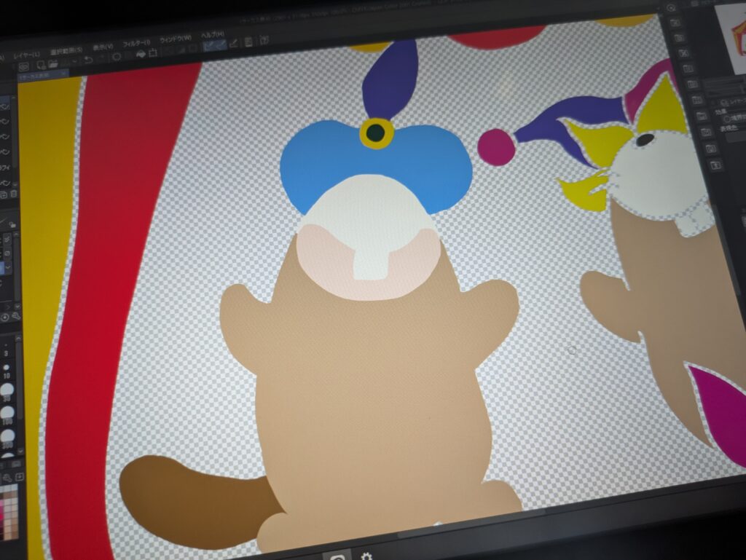Click the CLIP STUDIO launcher icon
Image resolution: width=746 pixels, height=560 pixels.
coord(23,67)
